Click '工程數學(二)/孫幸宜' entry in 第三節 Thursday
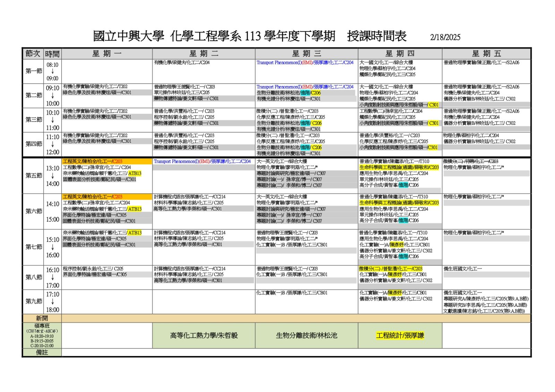555x392 pixels. 391,111
